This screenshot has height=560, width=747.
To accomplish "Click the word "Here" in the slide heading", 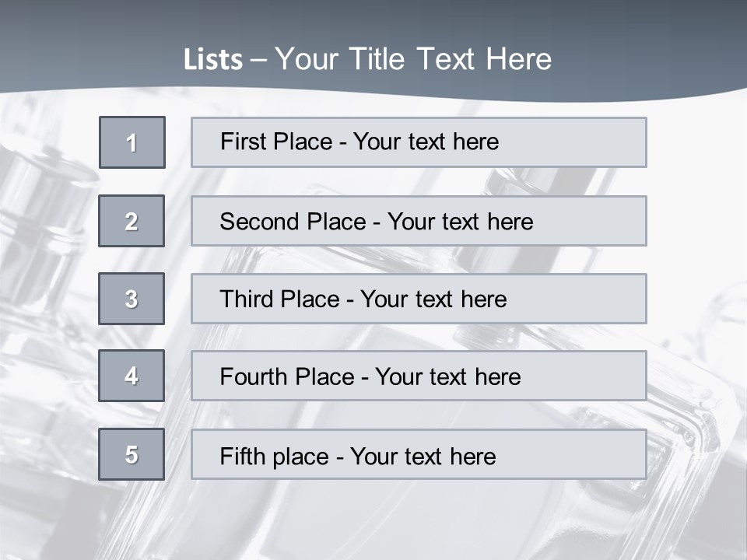I will click(519, 60).
